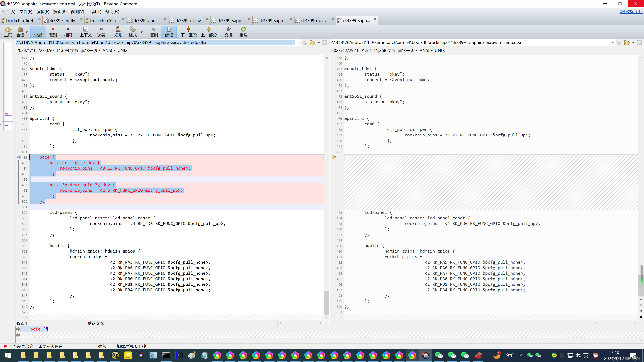Click the Copy (复制) toolbar icon
The height and width of the screenshot is (362, 644).
(154, 32)
